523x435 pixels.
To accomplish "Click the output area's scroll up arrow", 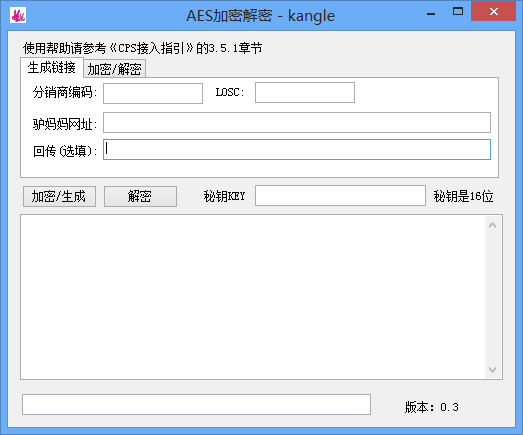I will pyautogui.click(x=492, y=226).
